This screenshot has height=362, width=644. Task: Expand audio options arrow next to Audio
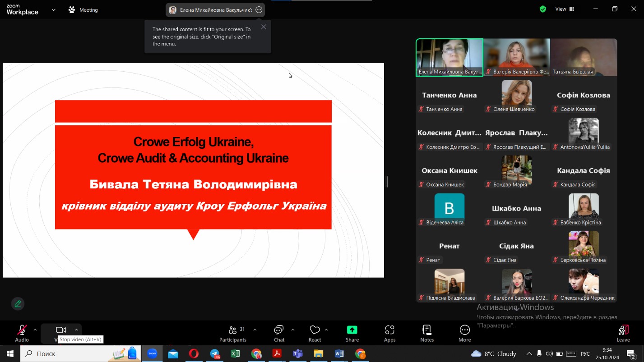coord(35,330)
